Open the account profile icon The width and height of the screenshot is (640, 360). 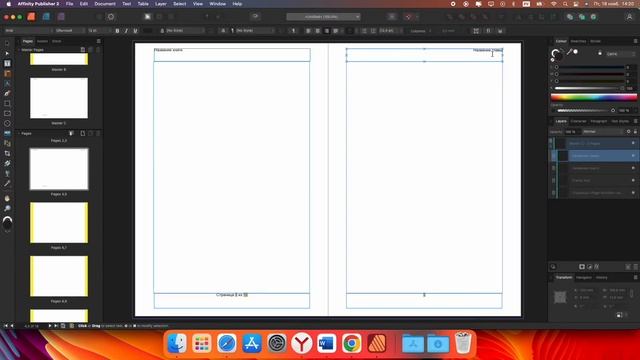click(x=629, y=17)
